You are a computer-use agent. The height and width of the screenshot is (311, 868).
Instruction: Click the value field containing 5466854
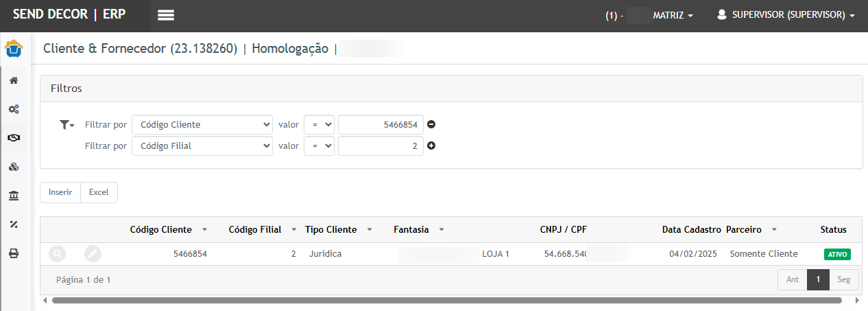pos(381,124)
